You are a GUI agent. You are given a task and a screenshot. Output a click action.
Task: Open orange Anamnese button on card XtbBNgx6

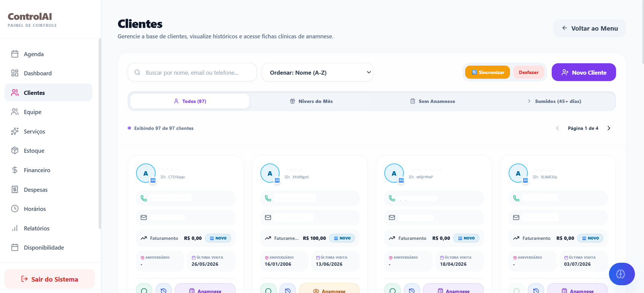(x=329, y=290)
